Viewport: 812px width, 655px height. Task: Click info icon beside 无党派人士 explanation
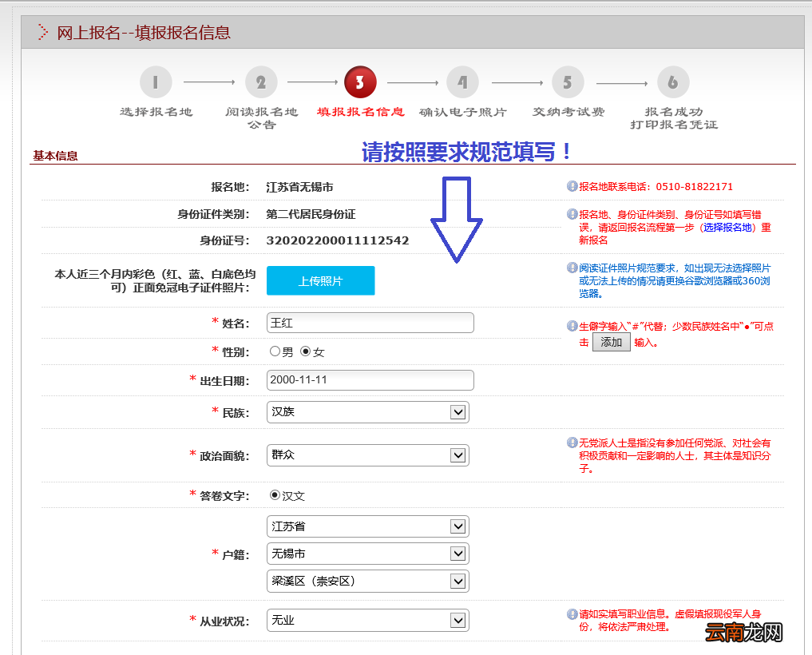pos(572,443)
